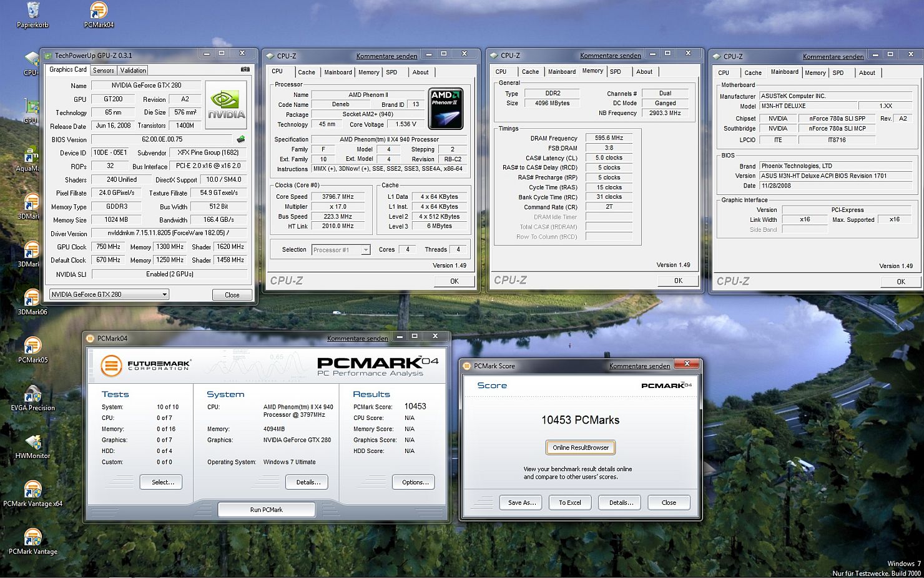924x578 pixels.
Task: Click Close in PCMark Score dialog
Action: [x=669, y=502]
